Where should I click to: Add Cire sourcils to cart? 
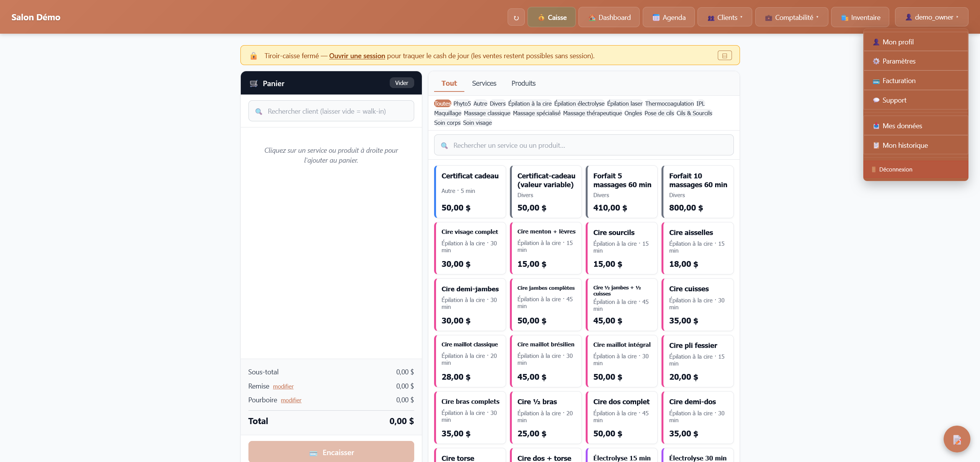pos(622,248)
